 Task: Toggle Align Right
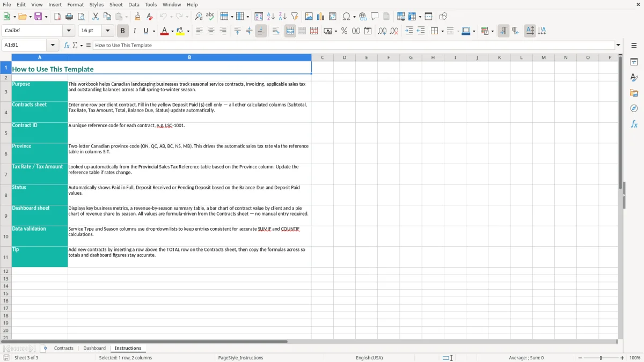223,31
